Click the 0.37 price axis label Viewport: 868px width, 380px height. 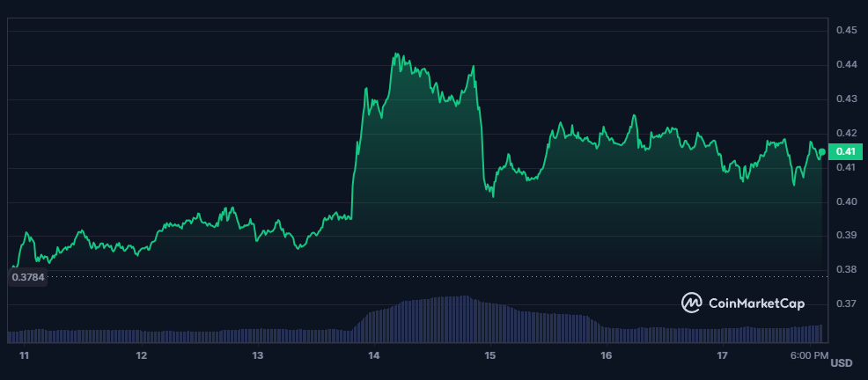click(846, 304)
